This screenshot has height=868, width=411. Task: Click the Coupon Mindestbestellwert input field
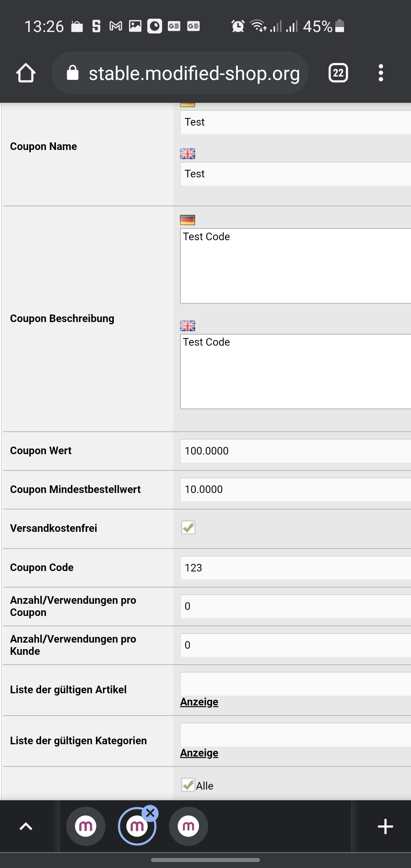295,490
